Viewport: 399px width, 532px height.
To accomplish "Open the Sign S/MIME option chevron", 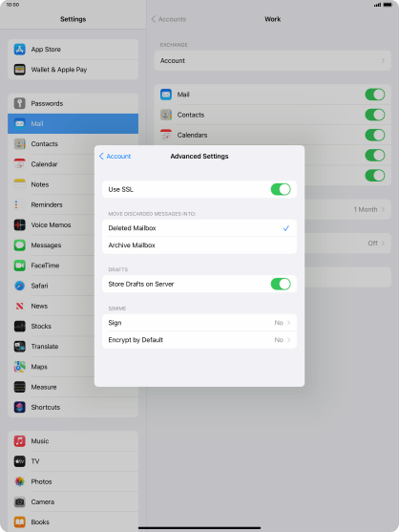I will [x=289, y=323].
